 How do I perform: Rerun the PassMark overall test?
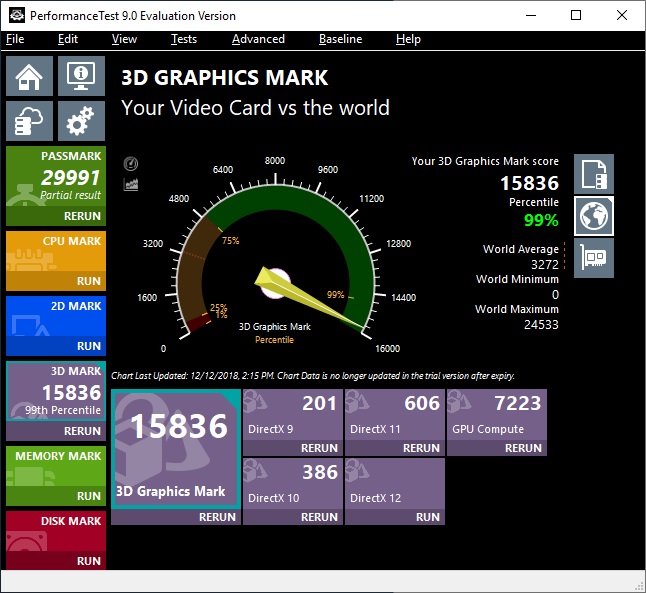[82, 216]
